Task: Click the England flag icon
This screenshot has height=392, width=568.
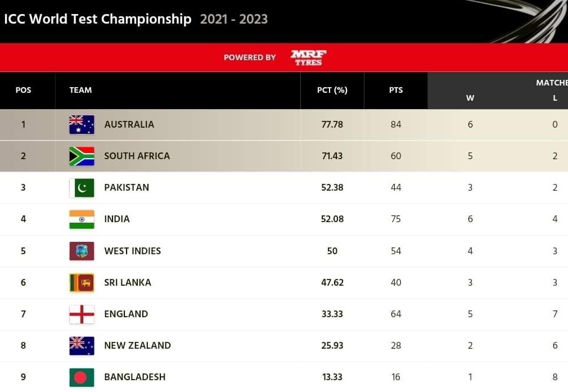Action: click(x=82, y=314)
